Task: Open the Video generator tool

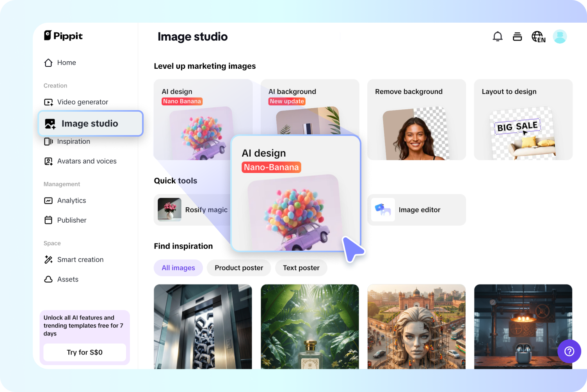Action: coord(82,102)
